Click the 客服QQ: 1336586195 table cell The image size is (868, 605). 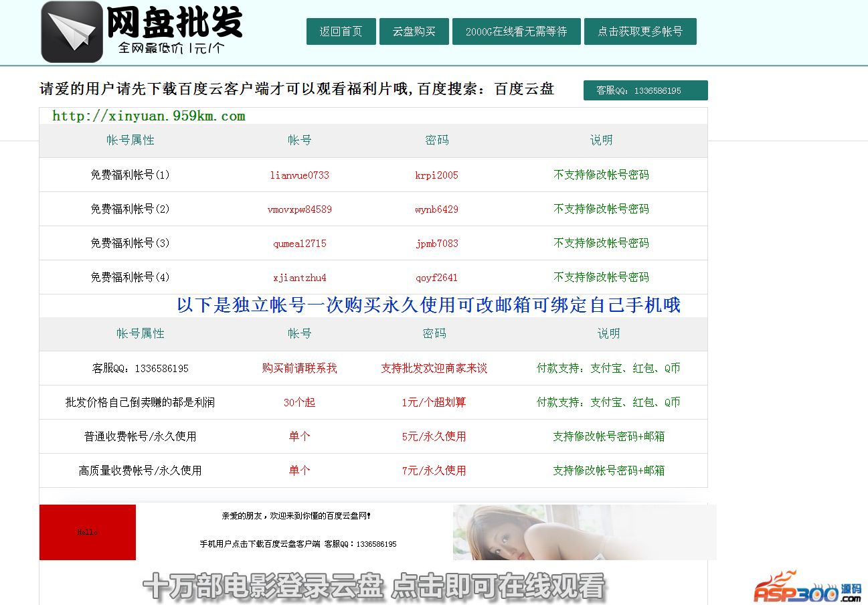click(x=141, y=368)
